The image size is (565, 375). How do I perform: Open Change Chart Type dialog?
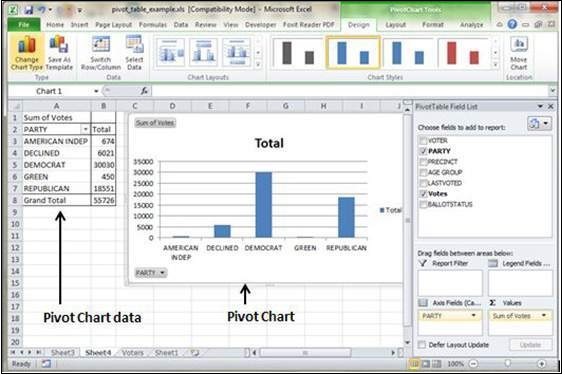coord(27,53)
